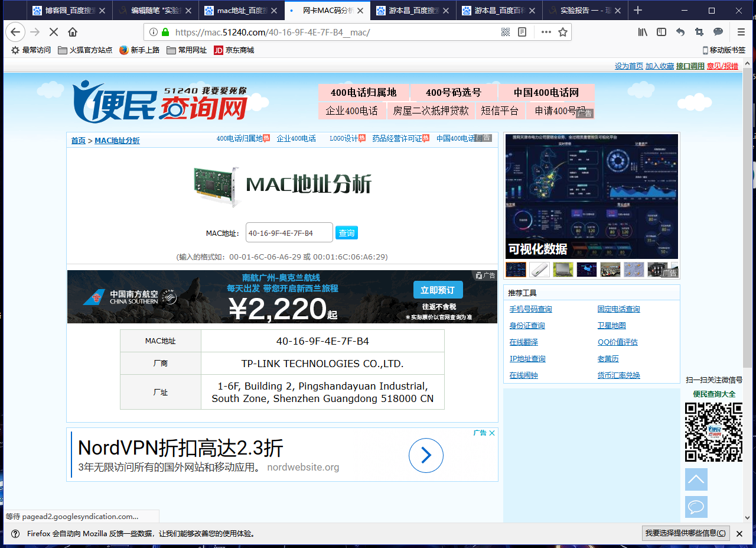Take a screenshot with the crop icon
Image resolution: width=756 pixels, height=548 pixels.
click(699, 32)
